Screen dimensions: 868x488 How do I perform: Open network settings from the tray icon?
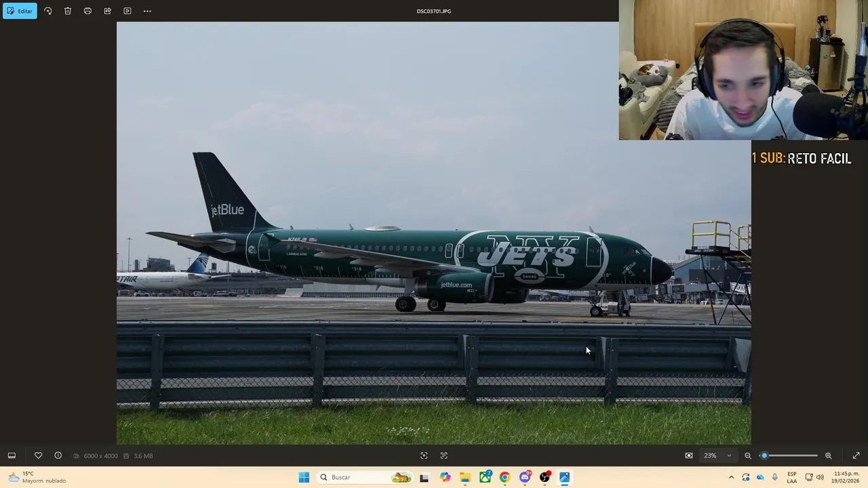[809, 477]
